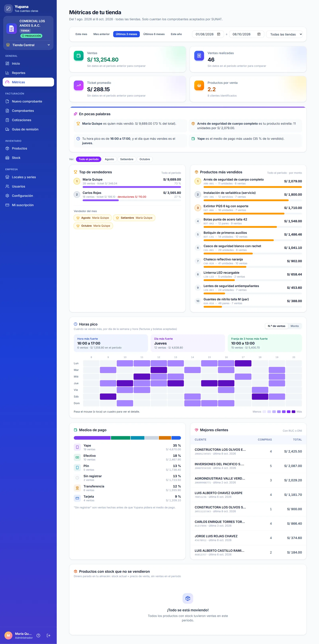Image resolution: width=319 pixels, height=644 pixels.
Task: Click the dark purple Sáb 9h heatmap cell
Action: pyautogui.click(x=108, y=396)
